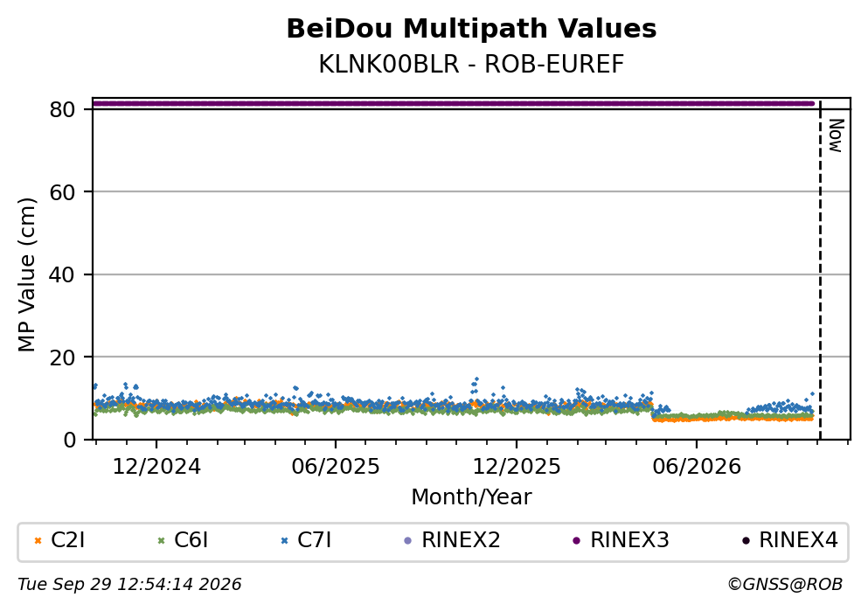Click the KLNK00BLR - ROB-EUREF subtitle

(471, 64)
